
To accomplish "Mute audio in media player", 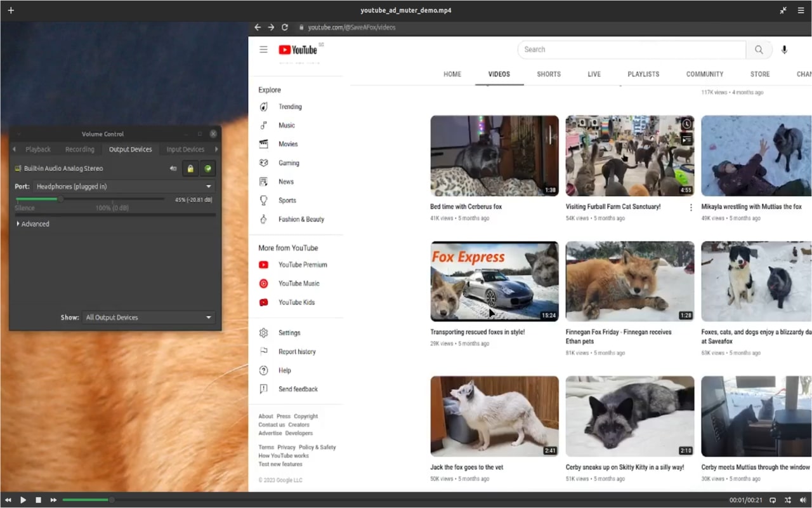I will point(802,500).
